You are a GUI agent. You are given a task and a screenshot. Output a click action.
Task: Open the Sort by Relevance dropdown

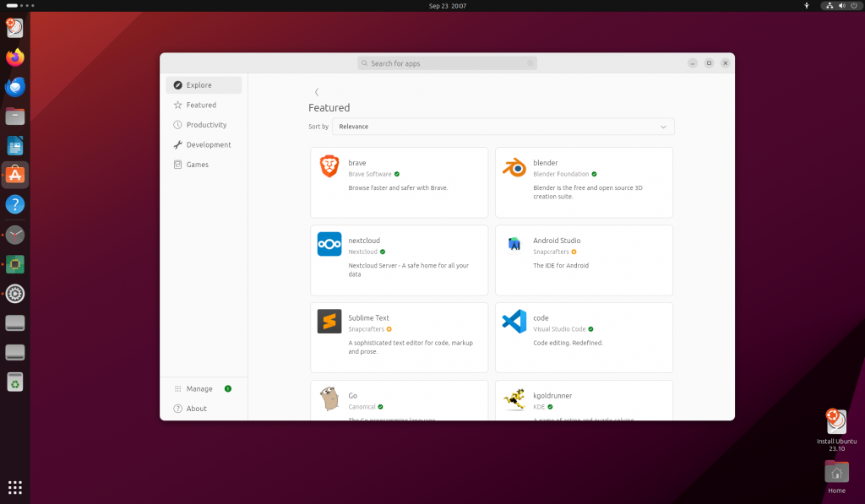(x=503, y=126)
